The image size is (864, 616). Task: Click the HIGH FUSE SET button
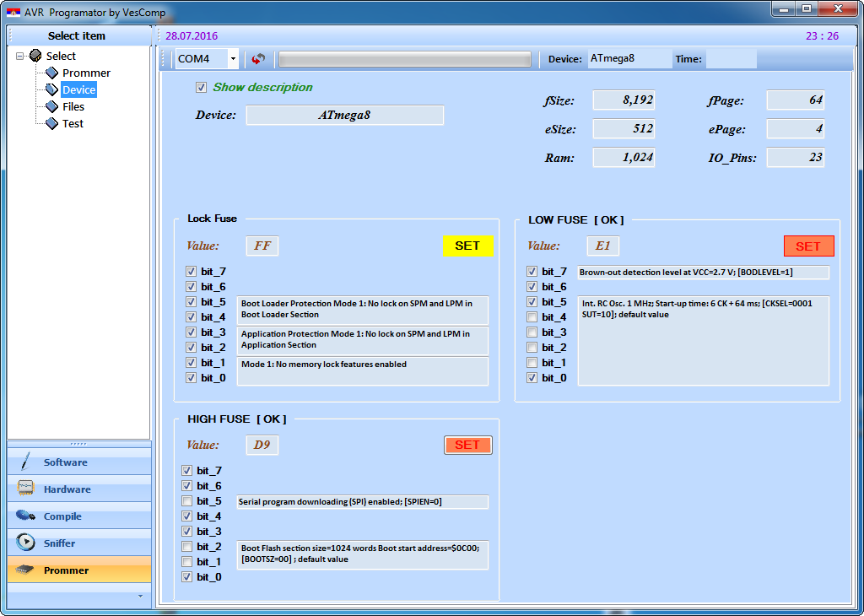tap(467, 445)
